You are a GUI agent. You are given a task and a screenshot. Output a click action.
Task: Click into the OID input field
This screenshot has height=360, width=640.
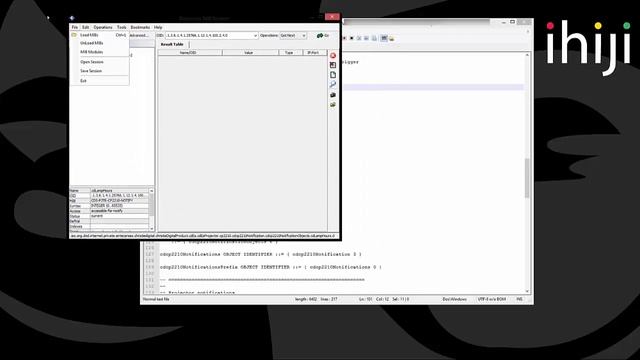click(x=209, y=36)
